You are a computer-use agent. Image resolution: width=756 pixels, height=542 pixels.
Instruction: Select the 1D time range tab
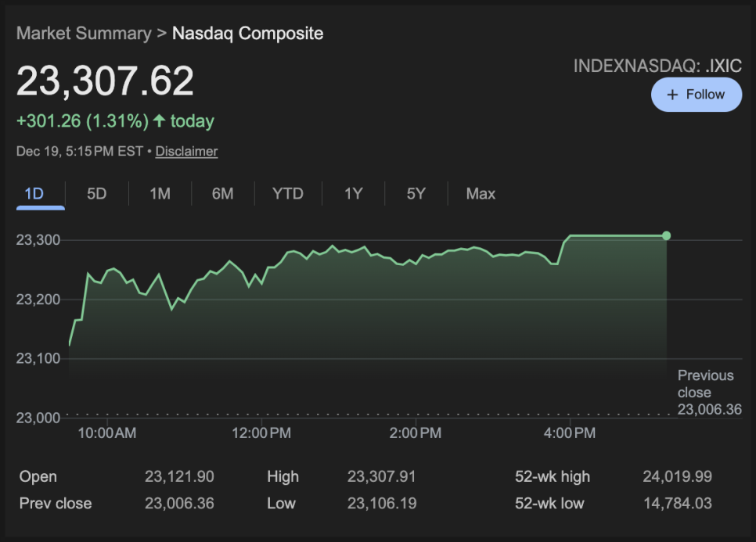click(34, 194)
